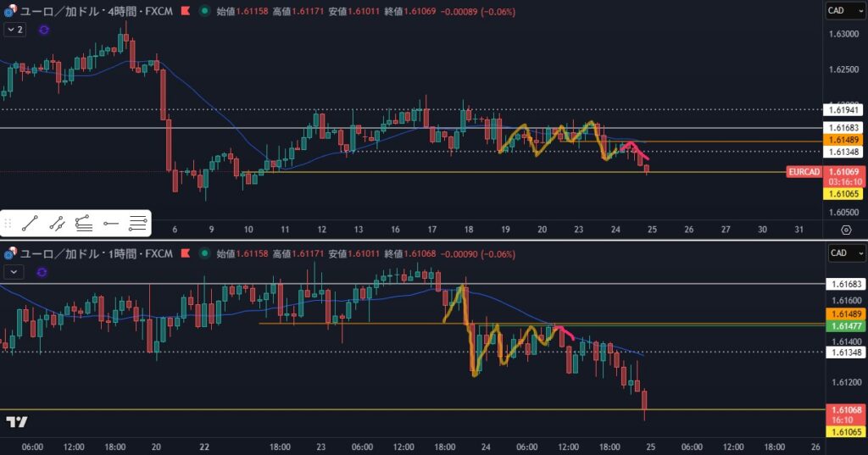Click green market status dot on top chart
The image size is (868, 455).
(204, 12)
